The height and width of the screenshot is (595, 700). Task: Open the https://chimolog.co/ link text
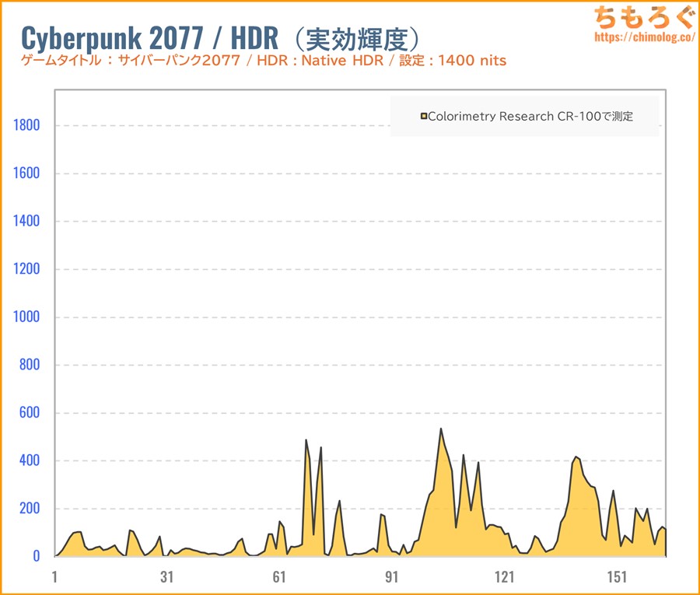click(645, 37)
